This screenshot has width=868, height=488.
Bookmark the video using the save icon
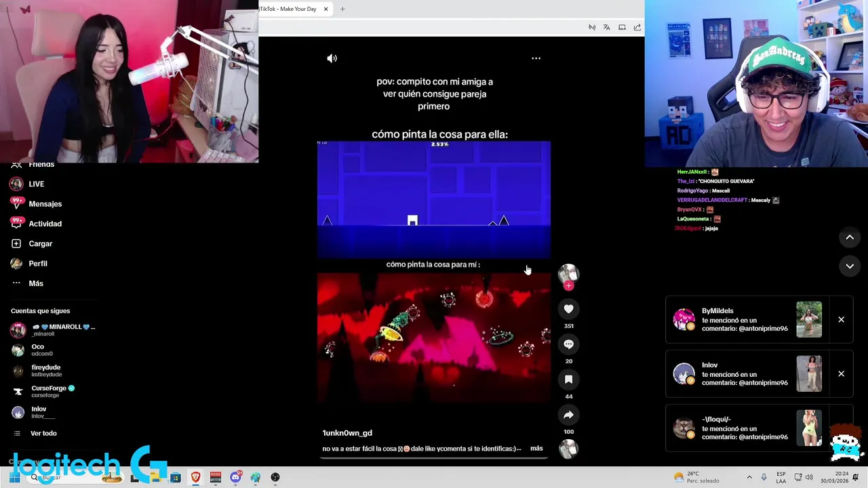coord(568,380)
